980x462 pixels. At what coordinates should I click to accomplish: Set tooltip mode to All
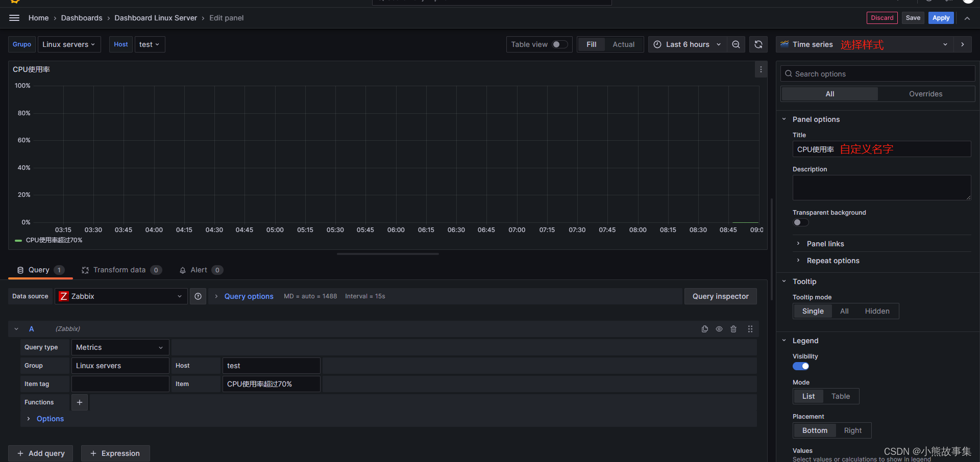[844, 311]
